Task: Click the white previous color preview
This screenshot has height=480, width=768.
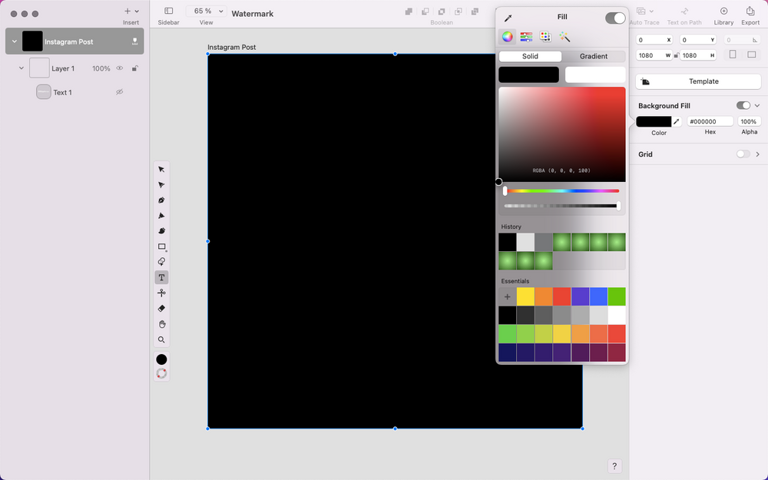Action: coord(595,74)
